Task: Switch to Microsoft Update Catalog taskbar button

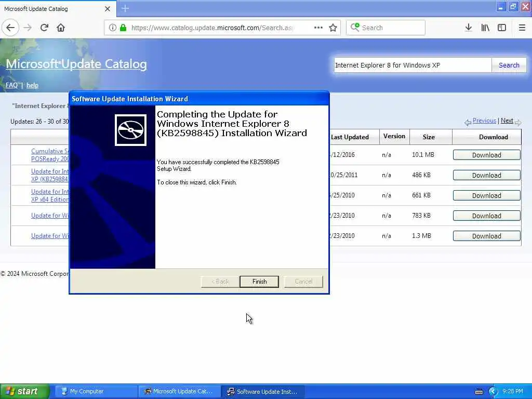Action: (179, 392)
